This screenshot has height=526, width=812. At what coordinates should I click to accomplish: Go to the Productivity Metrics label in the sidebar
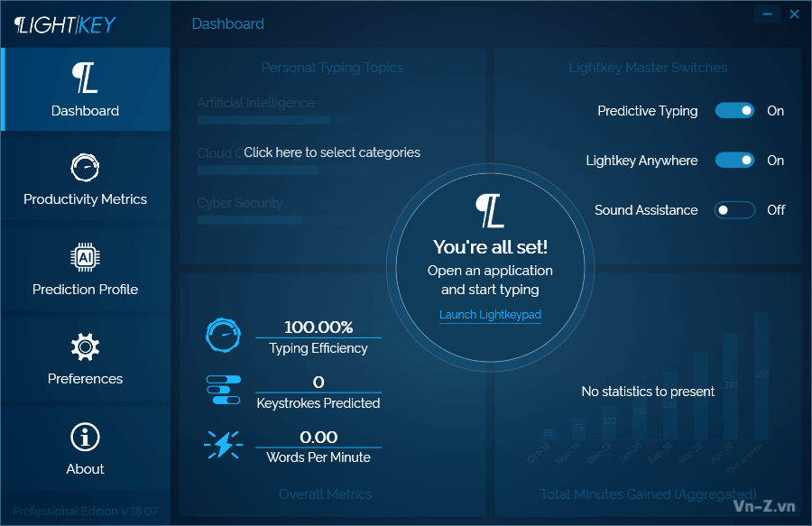[x=85, y=199]
